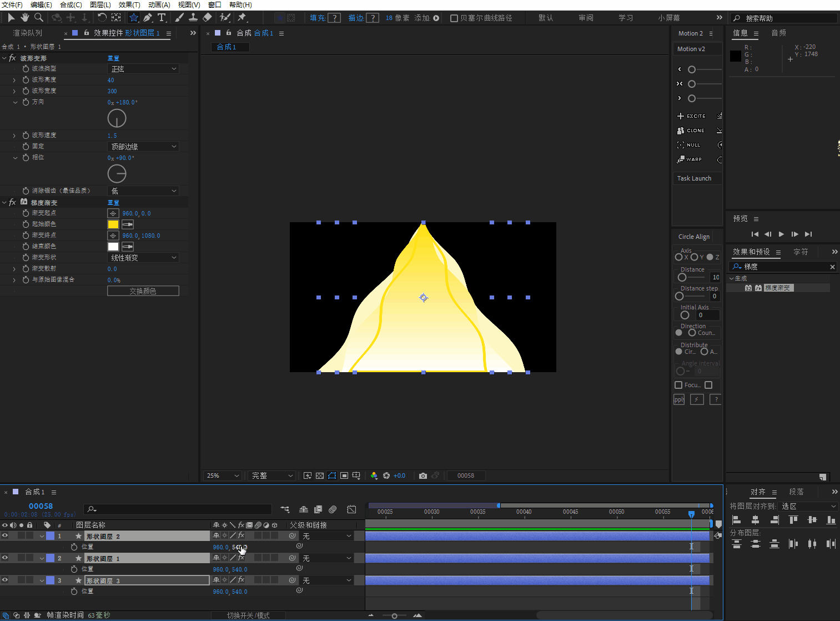
Task: Hide 形状图层 2 using its eye icon
Action: (5, 536)
